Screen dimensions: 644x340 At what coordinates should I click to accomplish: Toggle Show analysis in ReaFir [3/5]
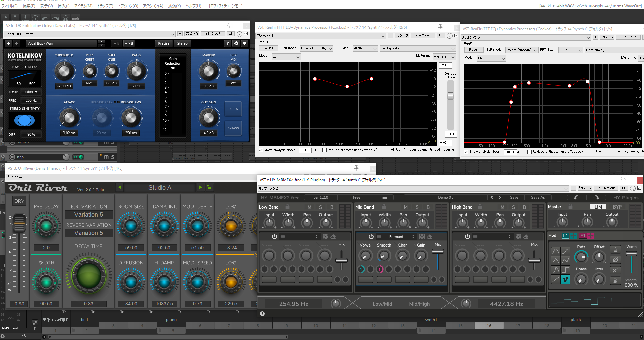(466, 152)
